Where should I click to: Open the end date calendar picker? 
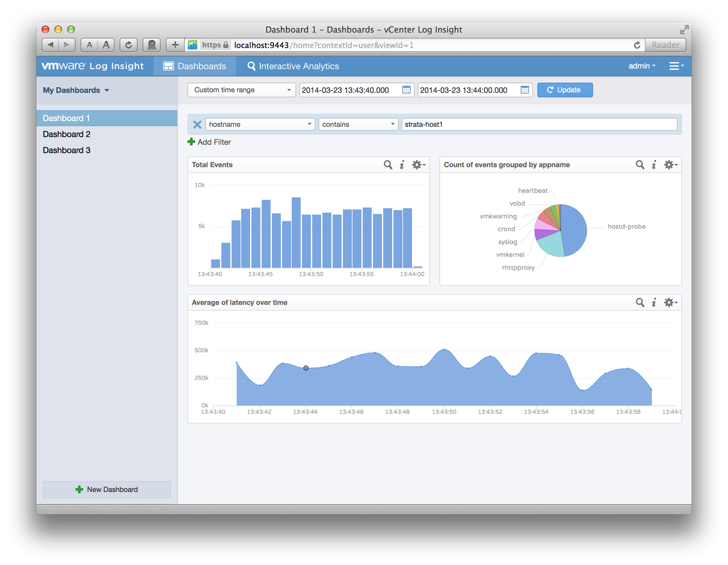(x=524, y=90)
